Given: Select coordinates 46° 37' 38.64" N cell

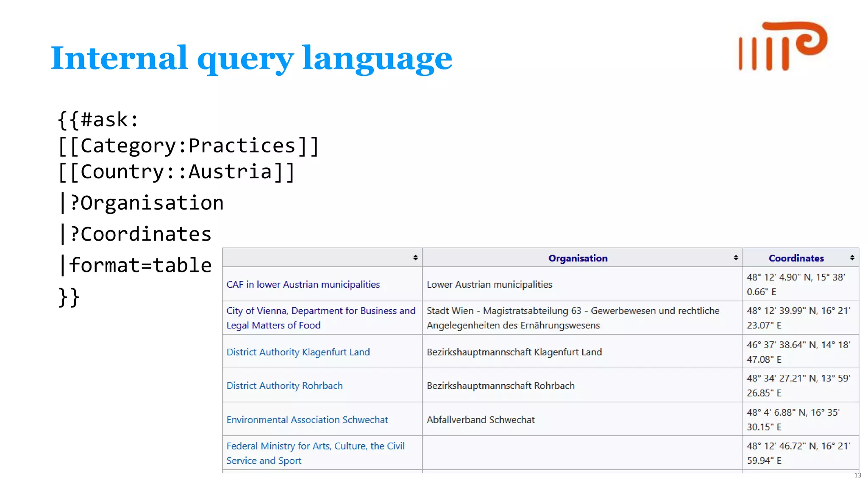Looking at the screenshot, I should click(801, 352).
